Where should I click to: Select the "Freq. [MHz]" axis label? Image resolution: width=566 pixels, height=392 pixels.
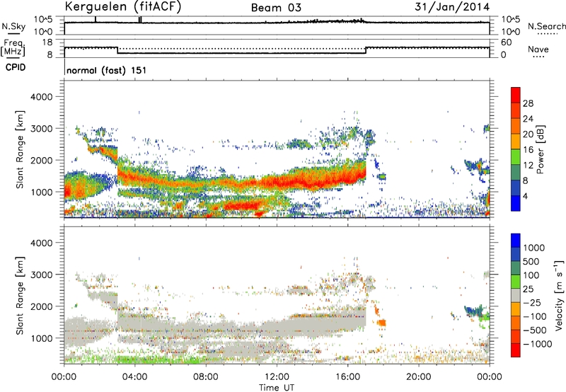(x=13, y=48)
